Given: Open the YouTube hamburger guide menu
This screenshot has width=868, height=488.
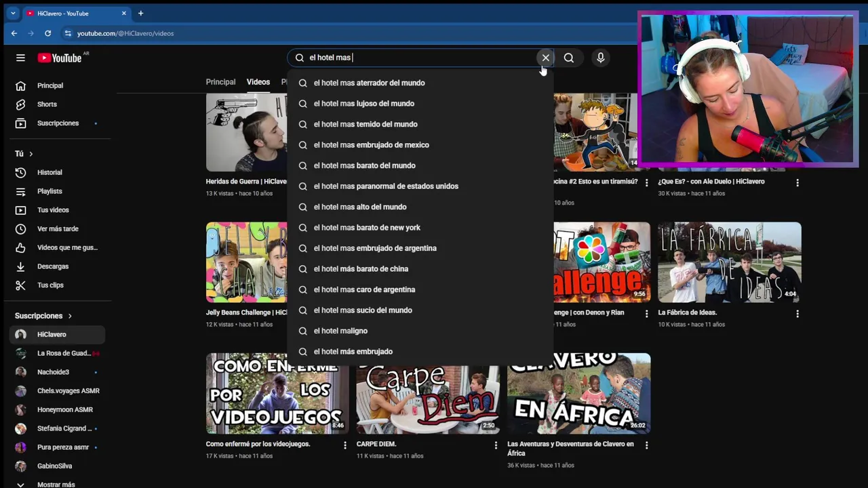Looking at the screenshot, I should click(20, 58).
